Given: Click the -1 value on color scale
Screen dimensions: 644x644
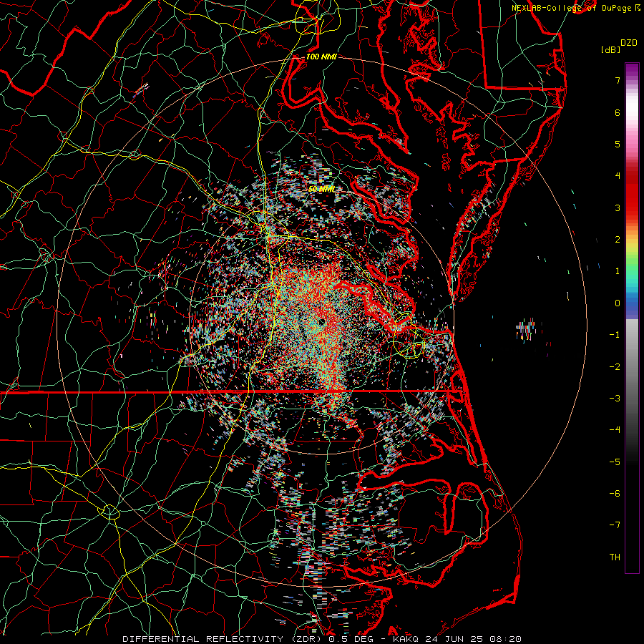Looking at the screenshot, I should (x=615, y=335).
